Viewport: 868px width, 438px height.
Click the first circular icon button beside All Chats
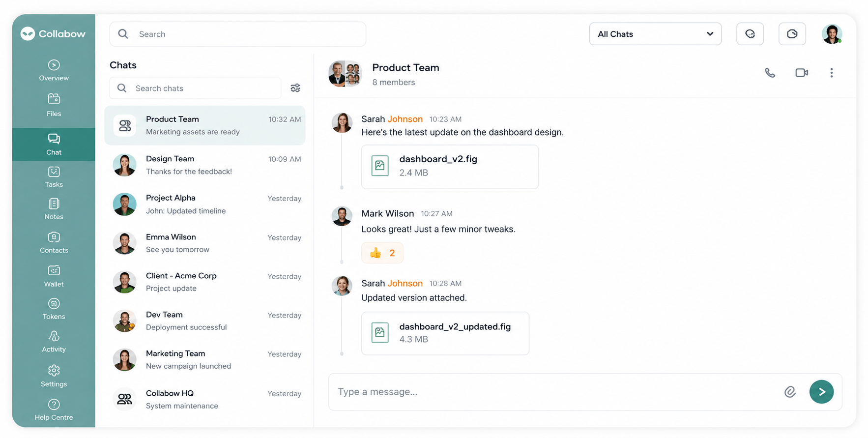point(750,34)
